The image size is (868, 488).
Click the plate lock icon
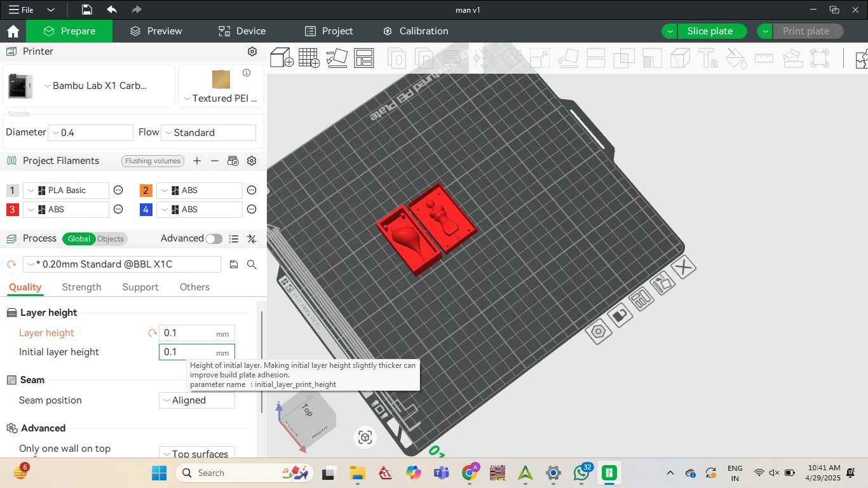[620, 315]
